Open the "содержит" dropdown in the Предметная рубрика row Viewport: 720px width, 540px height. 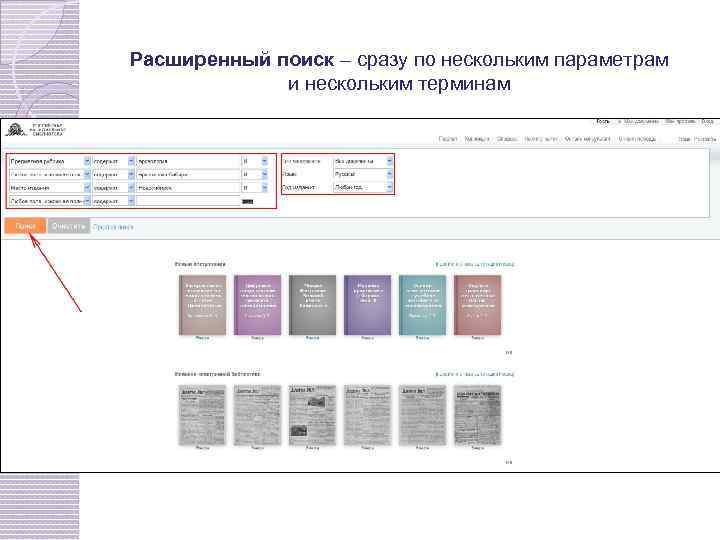click(113, 162)
